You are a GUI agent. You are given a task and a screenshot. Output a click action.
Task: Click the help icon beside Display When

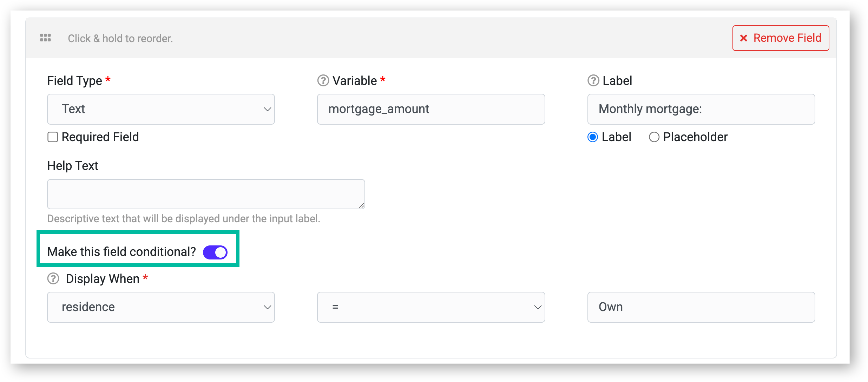[x=53, y=279]
